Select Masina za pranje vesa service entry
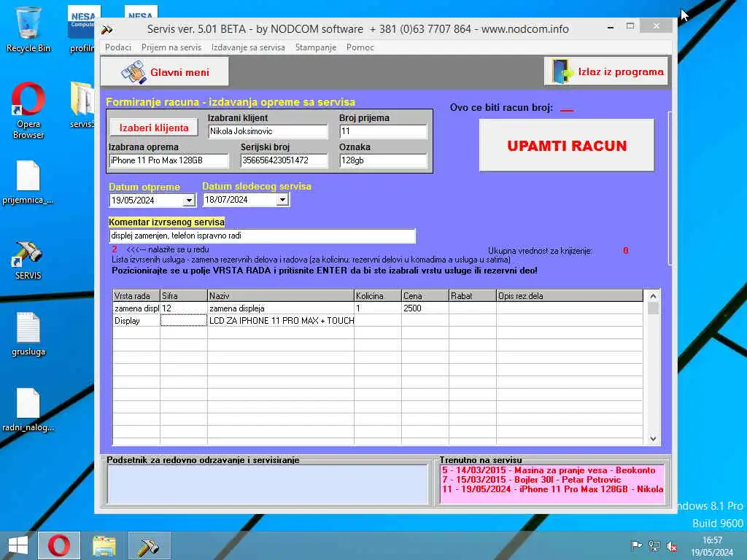The width and height of the screenshot is (747, 560). tap(549, 470)
